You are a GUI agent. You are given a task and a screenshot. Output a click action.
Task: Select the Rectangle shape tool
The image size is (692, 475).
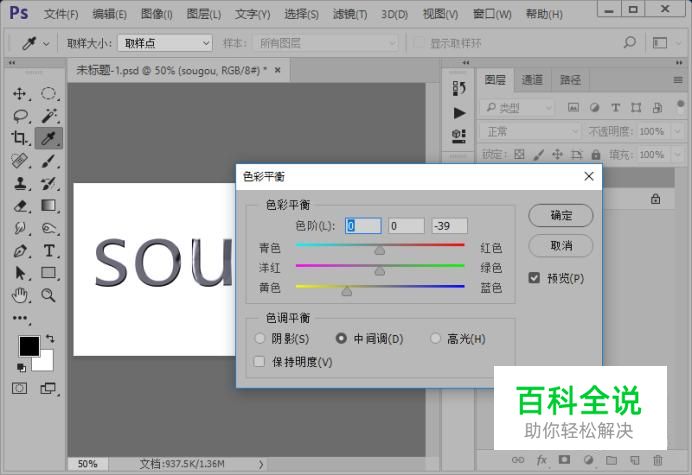pos(49,273)
